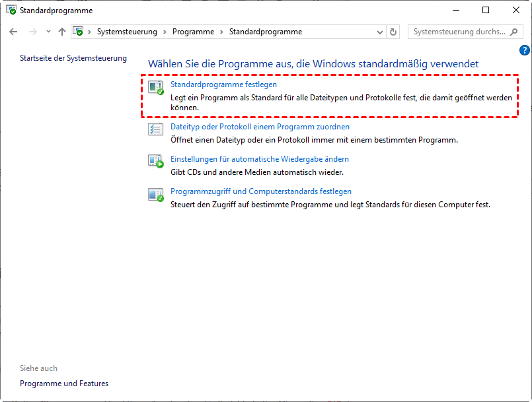Open recent locations dropdown arrow
This screenshot has height=402, width=532.
(x=48, y=32)
